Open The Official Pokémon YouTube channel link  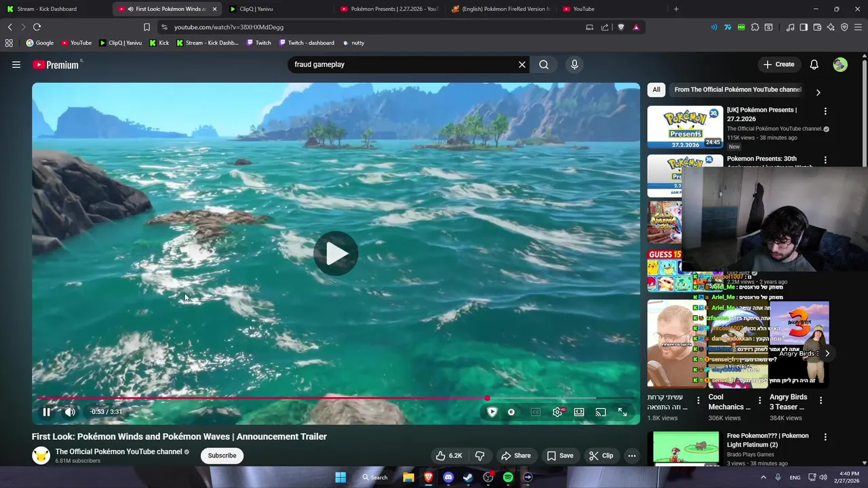[x=119, y=451]
